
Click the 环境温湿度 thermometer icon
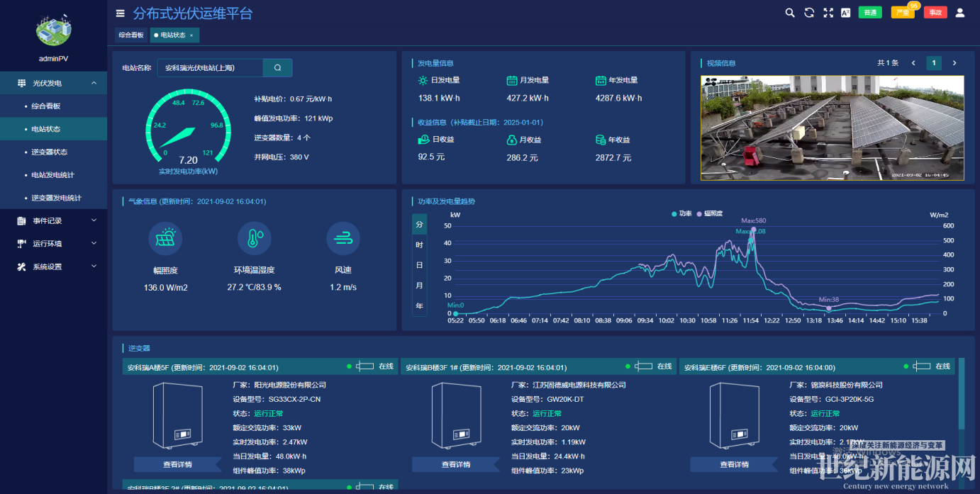click(x=255, y=238)
